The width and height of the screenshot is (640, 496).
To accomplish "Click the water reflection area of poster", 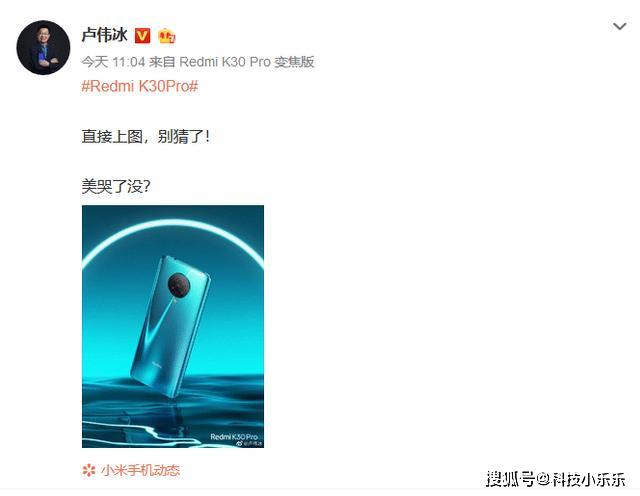I will pyautogui.click(x=173, y=416).
